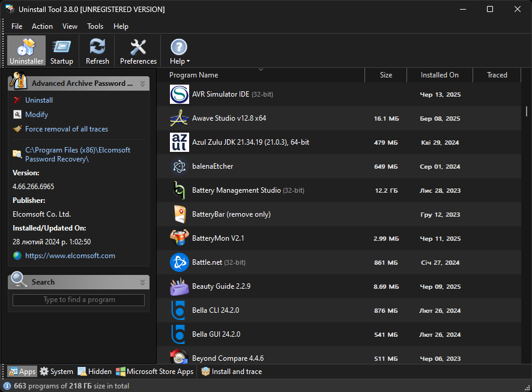Image resolution: width=532 pixels, height=392 pixels.
Task: Open the https://www.elcomsoft.com link
Action: [70, 256]
